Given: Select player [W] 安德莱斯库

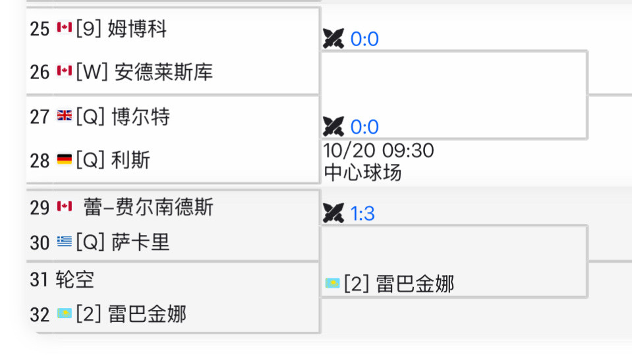Looking at the screenshot, I should tap(163, 72).
